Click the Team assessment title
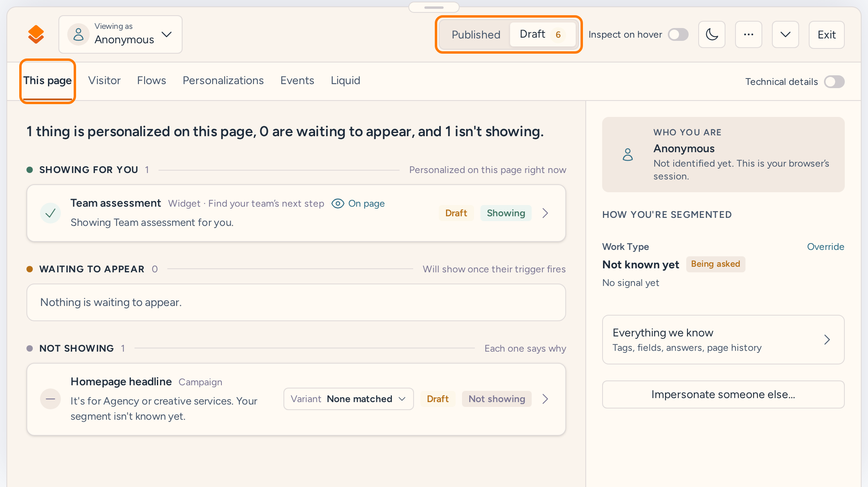The height and width of the screenshot is (487, 868). click(x=116, y=203)
